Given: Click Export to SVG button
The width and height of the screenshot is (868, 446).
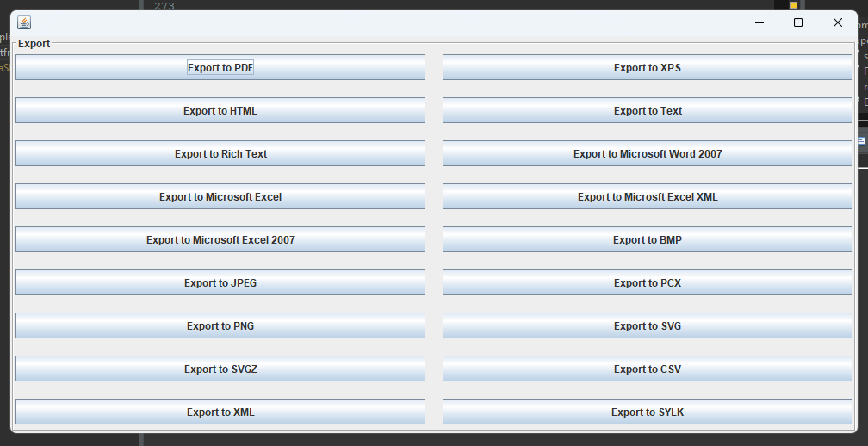Looking at the screenshot, I should coord(648,326).
